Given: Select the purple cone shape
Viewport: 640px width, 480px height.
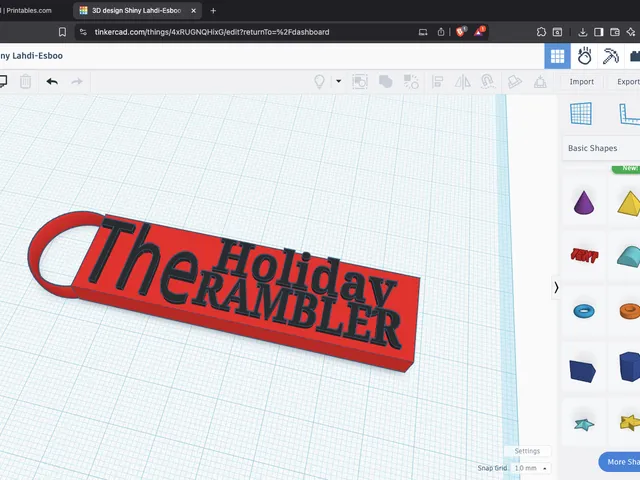Looking at the screenshot, I should pyautogui.click(x=584, y=202).
